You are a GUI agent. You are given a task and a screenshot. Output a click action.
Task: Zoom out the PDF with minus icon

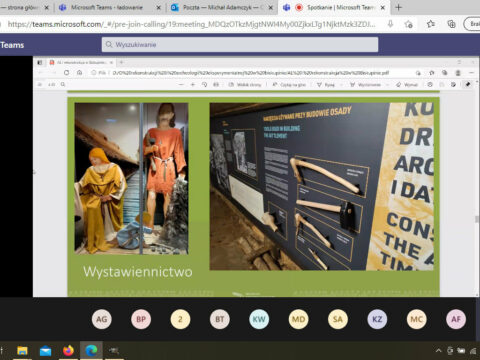coord(181,85)
